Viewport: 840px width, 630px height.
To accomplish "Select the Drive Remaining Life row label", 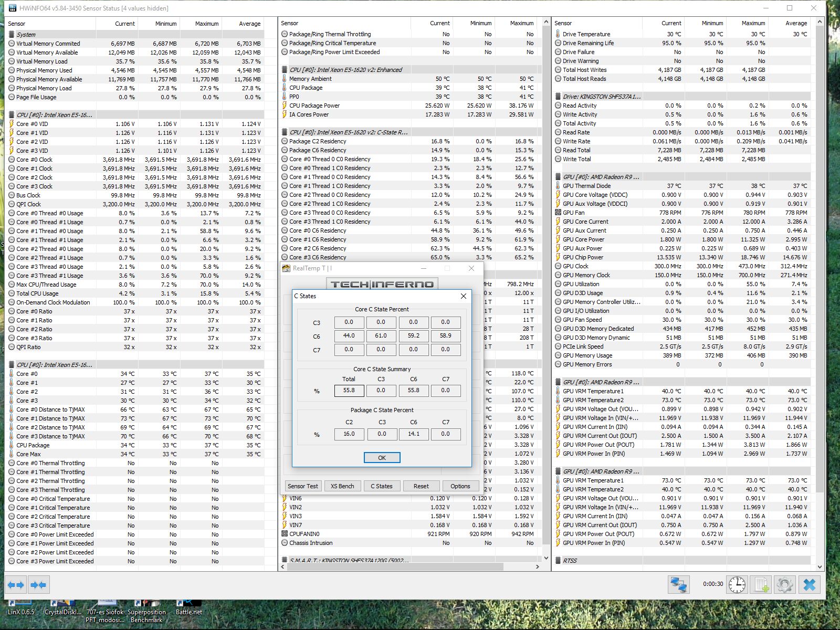I will click(x=588, y=43).
